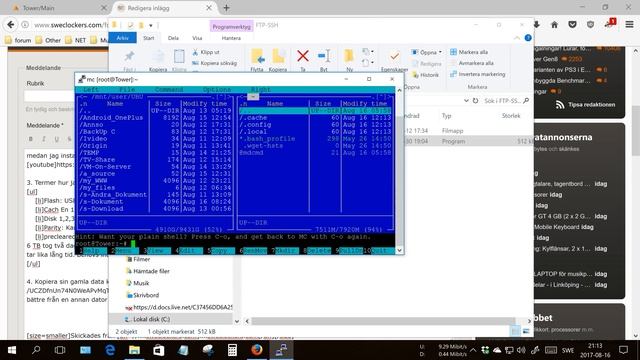Click the red Ta bort delete icon in Explorer ribbon
The image size is (640, 360).
[302, 56]
